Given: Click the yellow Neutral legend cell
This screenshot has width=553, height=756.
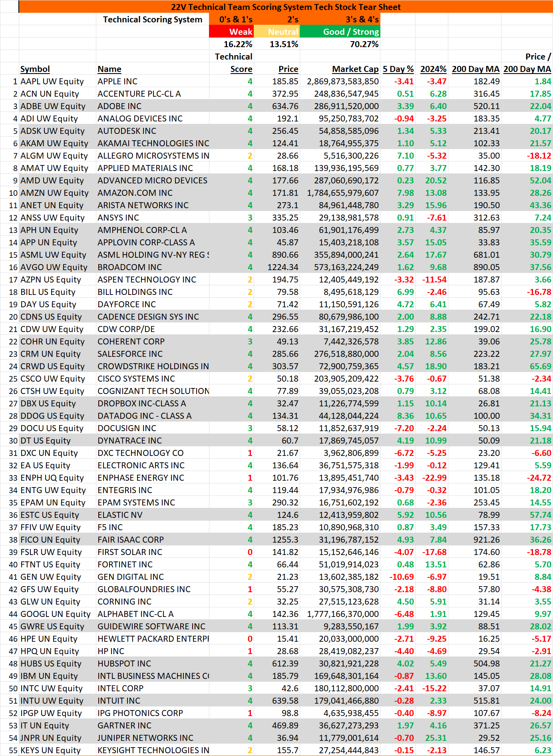Looking at the screenshot, I should point(276,32).
